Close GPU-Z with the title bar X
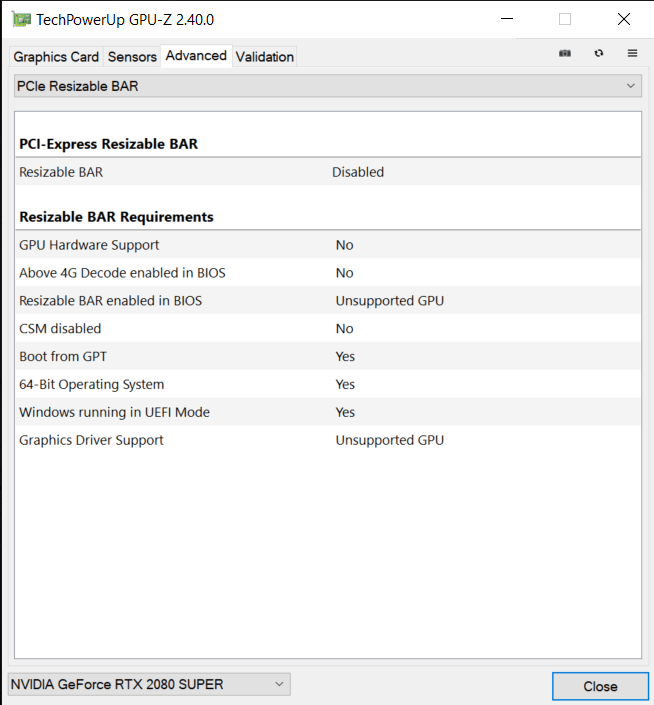Viewport: 654px width, 705px height. tap(624, 19)
